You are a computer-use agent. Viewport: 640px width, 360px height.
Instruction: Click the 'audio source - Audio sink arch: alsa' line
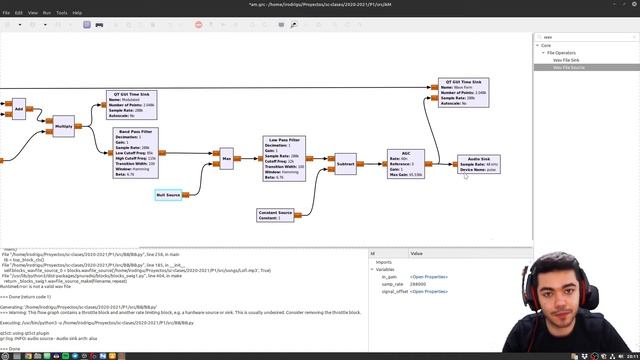49,338
